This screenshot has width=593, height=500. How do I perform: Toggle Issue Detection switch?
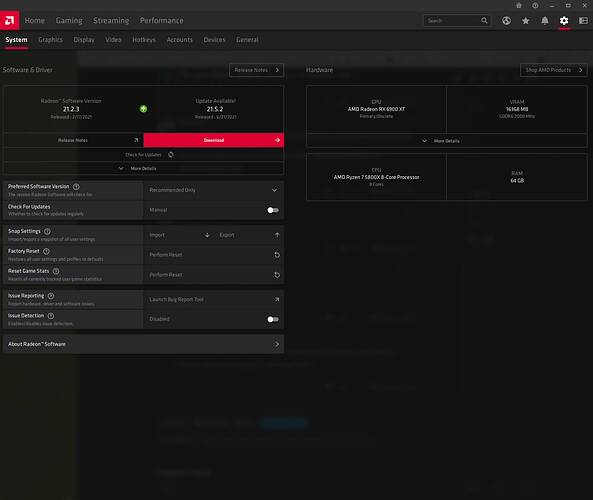pos(273,319)
